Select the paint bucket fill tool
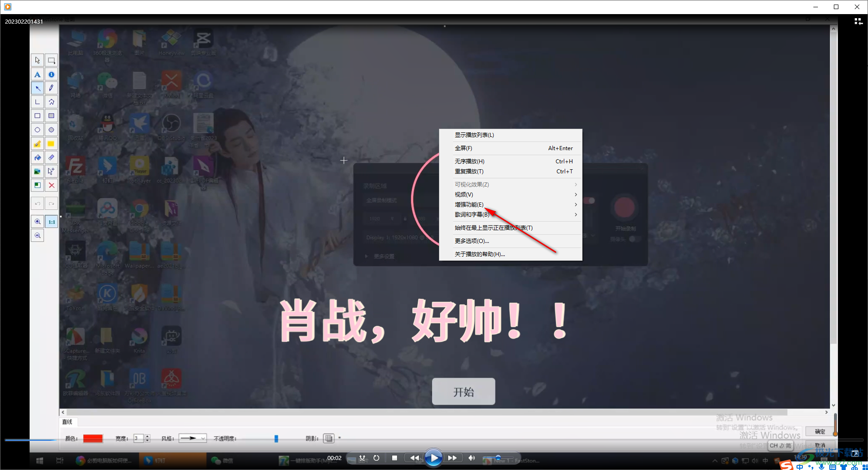 (37, 157)
